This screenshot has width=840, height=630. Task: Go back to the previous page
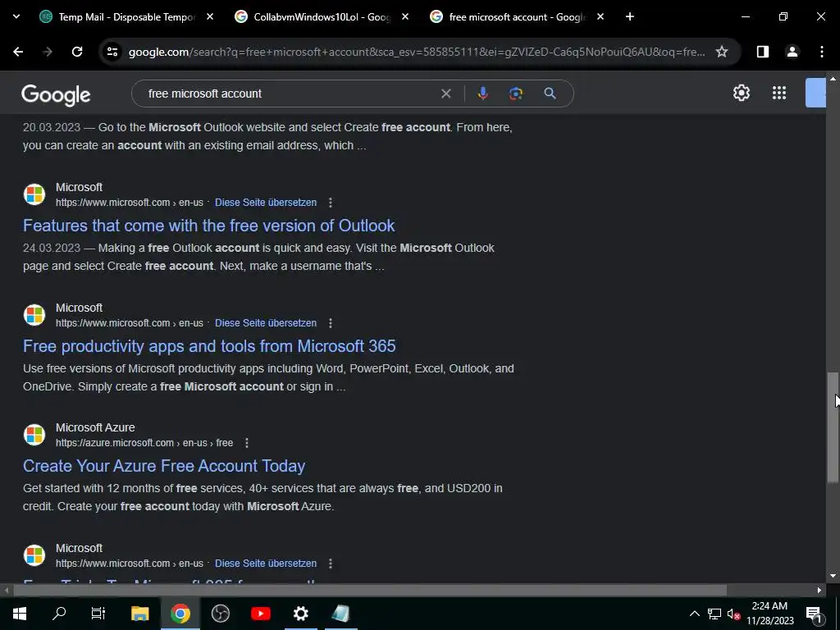click(x=18, y=52)
